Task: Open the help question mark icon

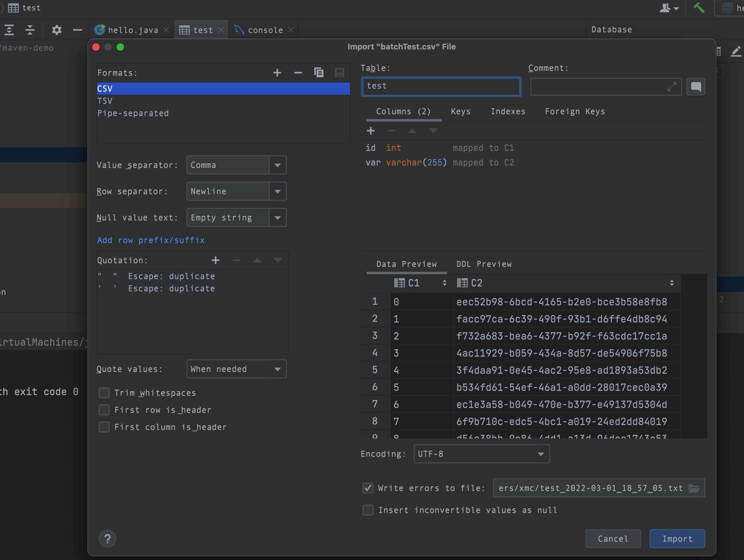Action: click(107, 539)
